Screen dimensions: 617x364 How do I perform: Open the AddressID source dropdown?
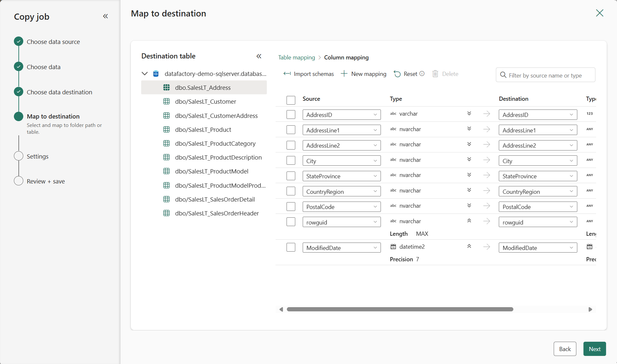341,115
